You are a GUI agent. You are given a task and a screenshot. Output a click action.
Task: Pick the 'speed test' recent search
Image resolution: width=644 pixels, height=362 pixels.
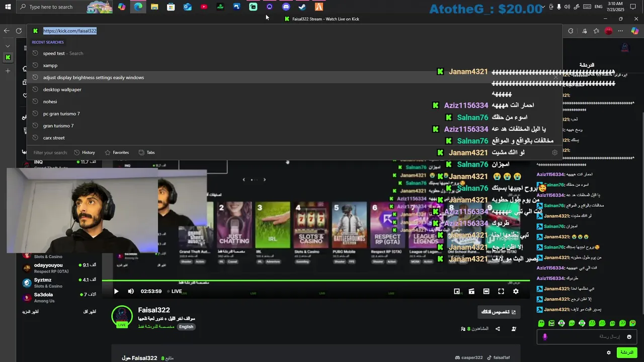pyautogui.click(x=294, y=53)
